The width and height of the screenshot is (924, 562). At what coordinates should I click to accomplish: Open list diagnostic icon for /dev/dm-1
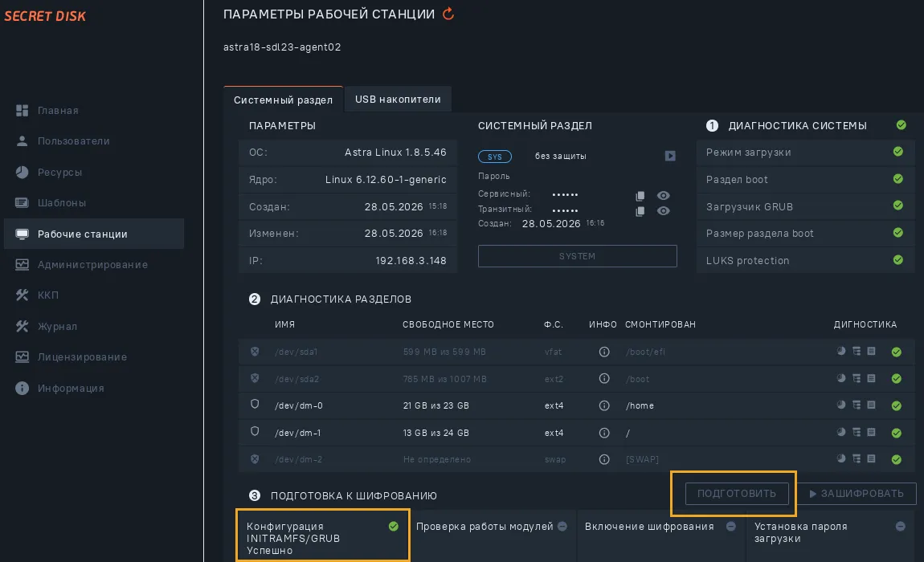point(871,432)
